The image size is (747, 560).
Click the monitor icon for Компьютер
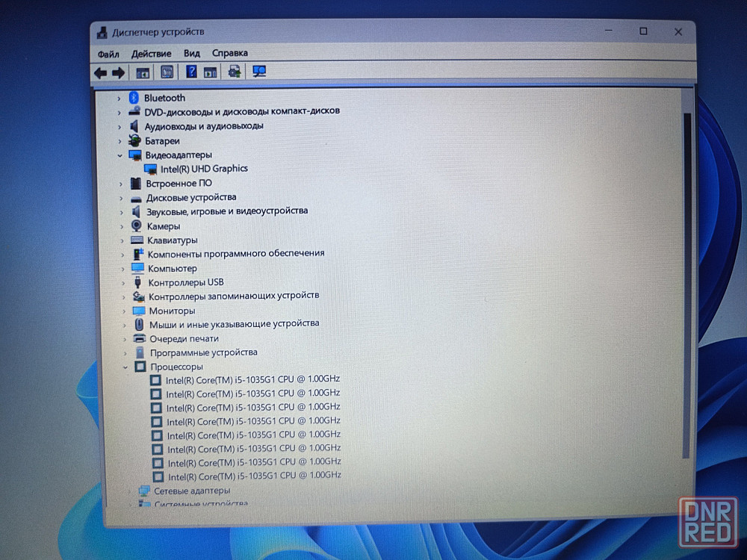(137, 268)
